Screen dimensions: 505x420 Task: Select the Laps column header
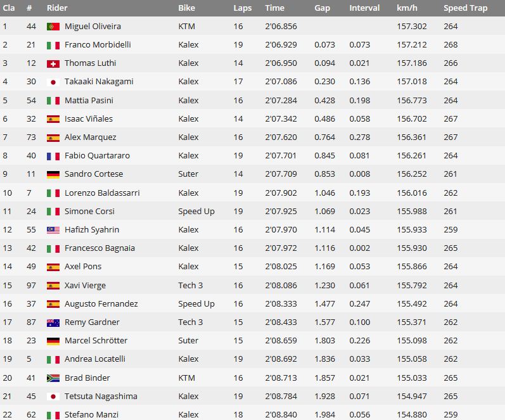[243, 8]
